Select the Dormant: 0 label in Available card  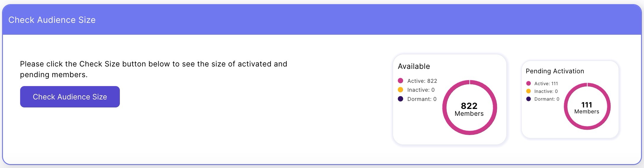click(422, 99)
